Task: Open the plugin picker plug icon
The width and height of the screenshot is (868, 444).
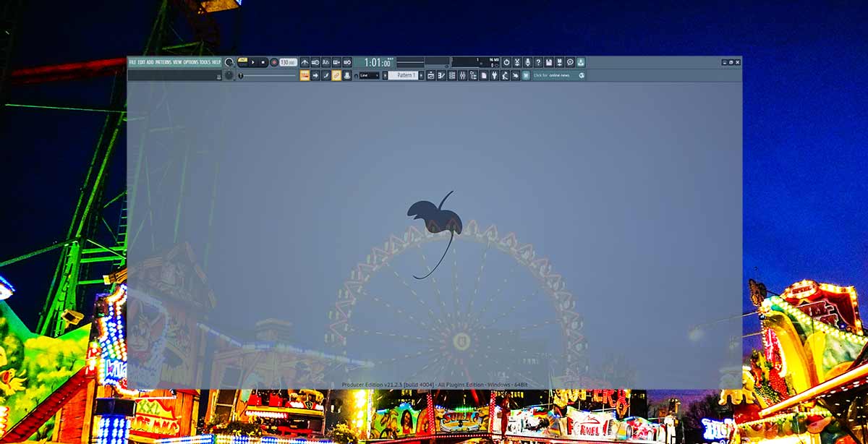Action: (494, 75)
